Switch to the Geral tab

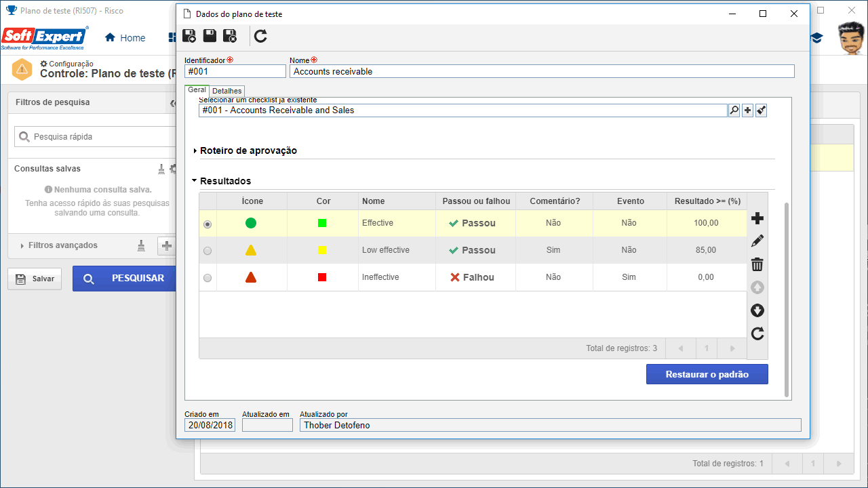pyautogui.click(x=197, y=90)
